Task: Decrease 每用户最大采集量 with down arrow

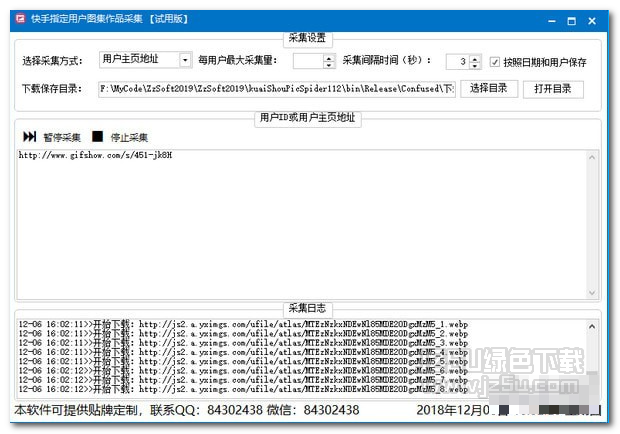Action: [x=329, y=65]
